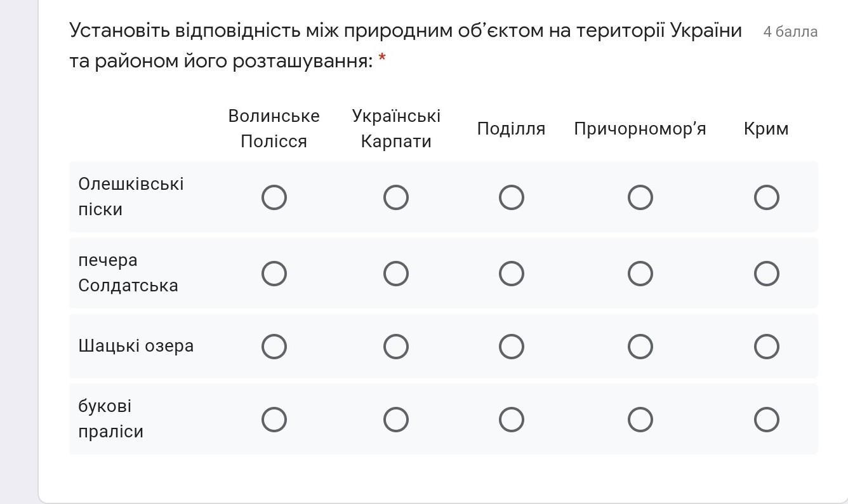Select Волинське Полісся for Олешківські піски

click(274, 197)
